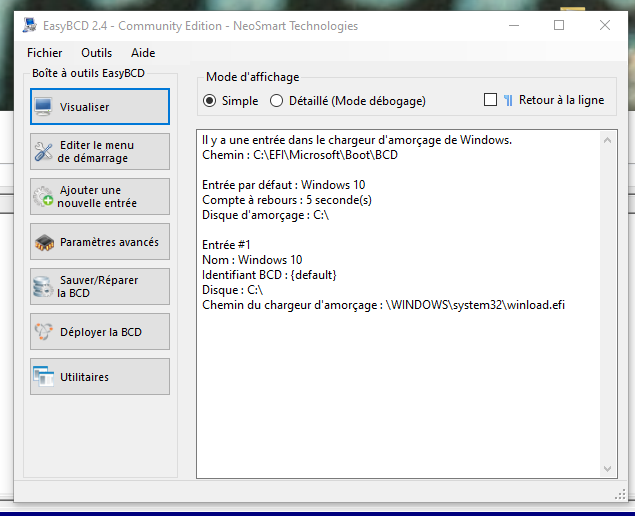Open the Utilitaires section

(x=100, y=377)
